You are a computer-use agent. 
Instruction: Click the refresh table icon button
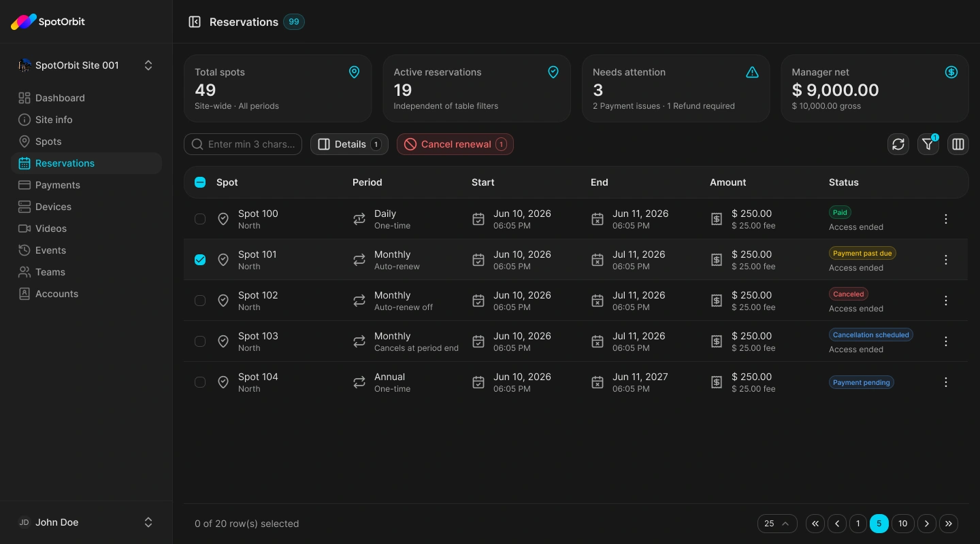click(x=898, y=144)
